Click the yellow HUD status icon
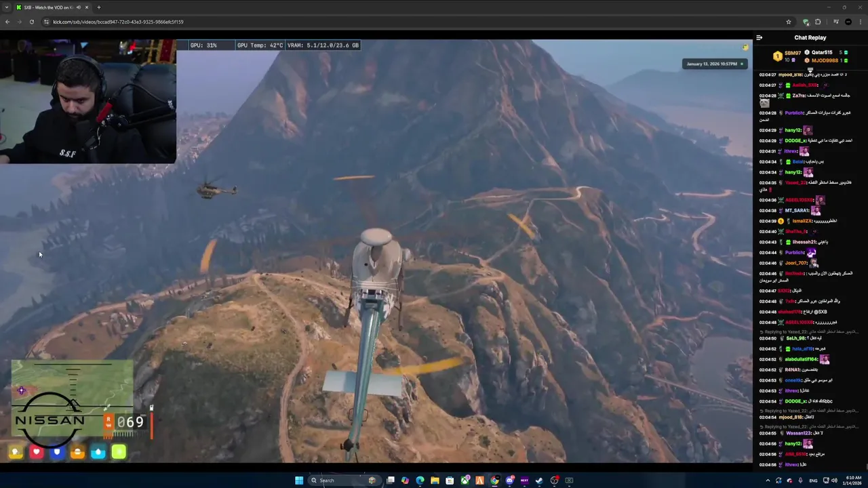 pos(16,452)
